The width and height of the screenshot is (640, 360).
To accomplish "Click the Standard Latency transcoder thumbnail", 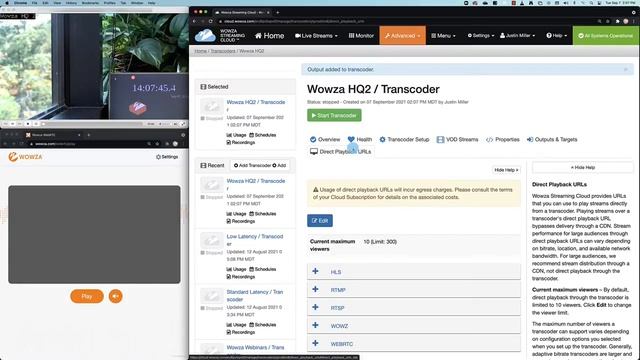I will [211, 296].
